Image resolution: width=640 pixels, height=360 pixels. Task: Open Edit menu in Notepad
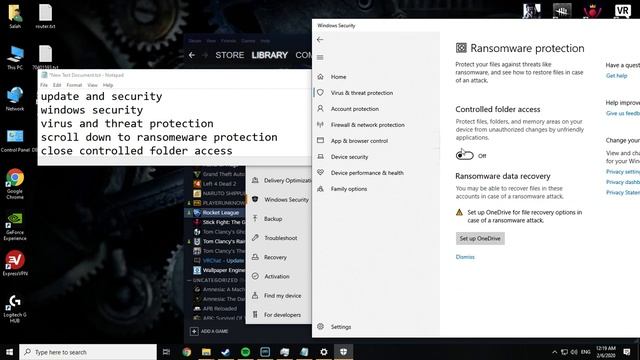tap(57, 85)
